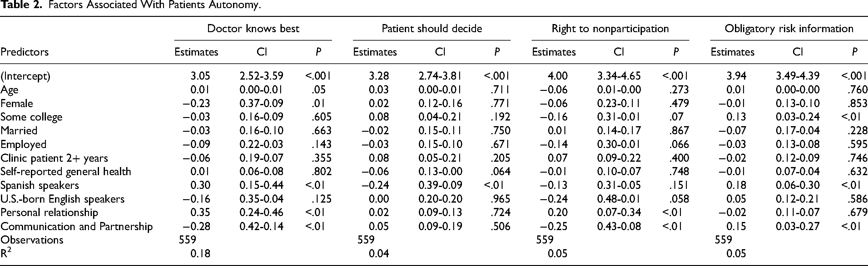Screen dimensions: 868x266
Task: Click the R² row label
Action: pos(6,253)
